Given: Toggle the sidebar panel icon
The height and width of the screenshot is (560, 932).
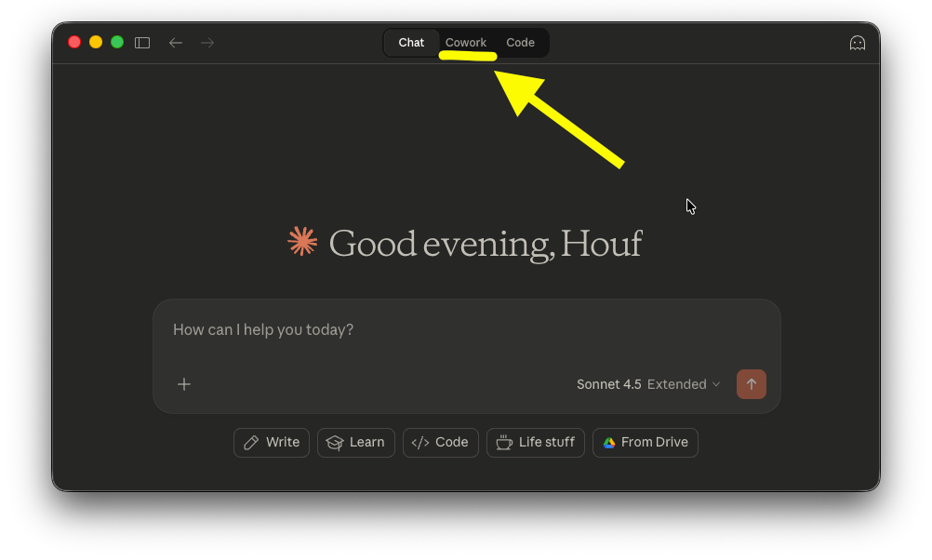Looking at the screenshot, I should click(141, 42).
